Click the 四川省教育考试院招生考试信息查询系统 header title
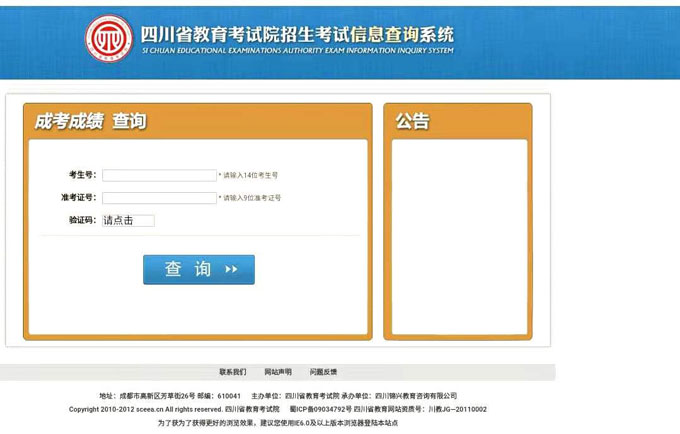This screenshot has height=434, width=680. (297, 33)
